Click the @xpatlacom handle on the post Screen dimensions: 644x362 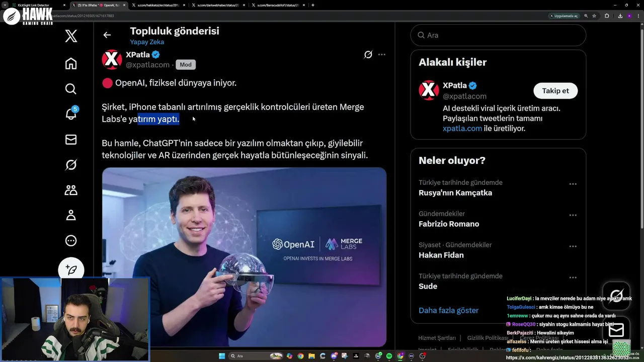pyautogui.click(x=147, y=65)
